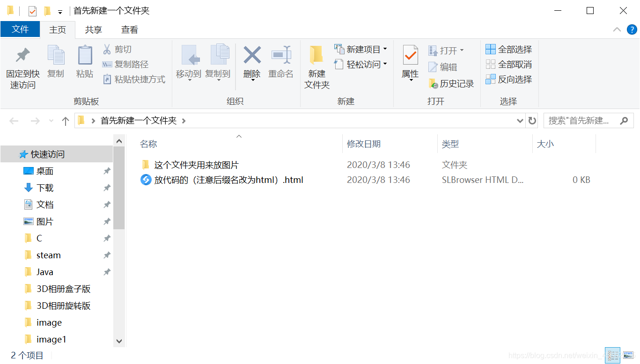Click chevron after 首先新建一个文件夹 in address bar

click(x=184, y=121)
